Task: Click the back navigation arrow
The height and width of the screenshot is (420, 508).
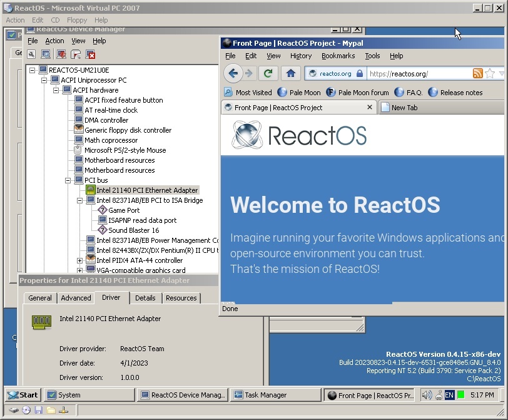Action: pos(233,73)
